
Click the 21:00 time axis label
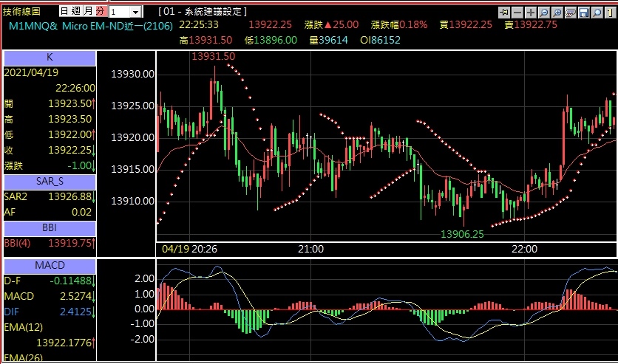tap(311, 249)
